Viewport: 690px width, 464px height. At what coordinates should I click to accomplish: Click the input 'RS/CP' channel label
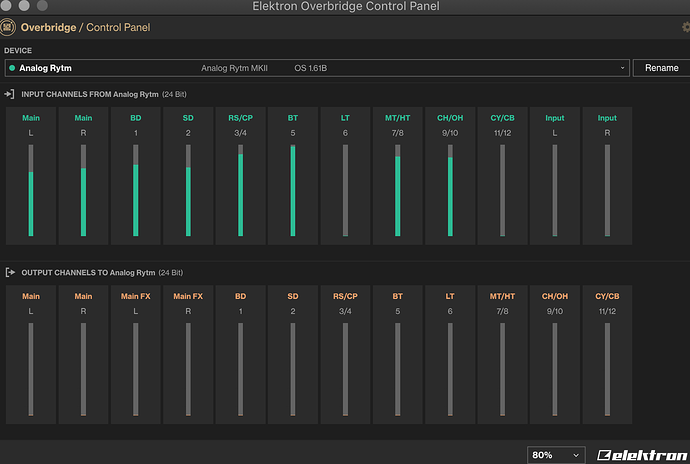tap(240, 118)
